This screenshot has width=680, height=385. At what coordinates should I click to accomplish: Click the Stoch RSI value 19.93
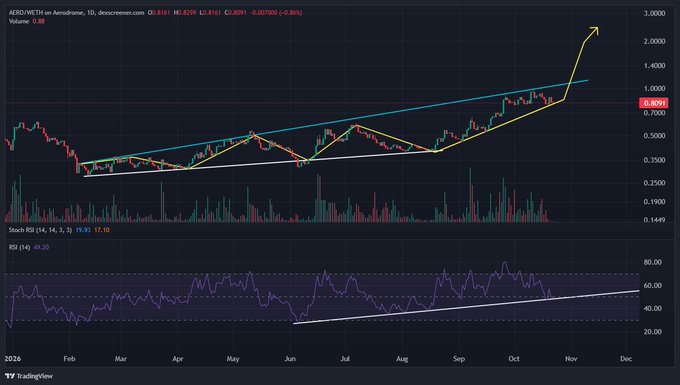83,230
